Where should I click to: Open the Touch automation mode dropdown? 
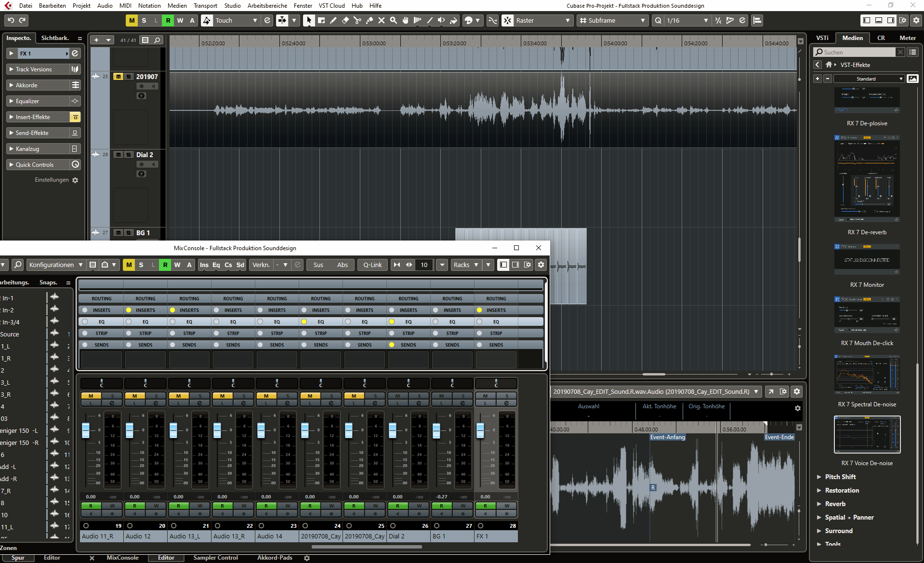[x=237, y=20]
